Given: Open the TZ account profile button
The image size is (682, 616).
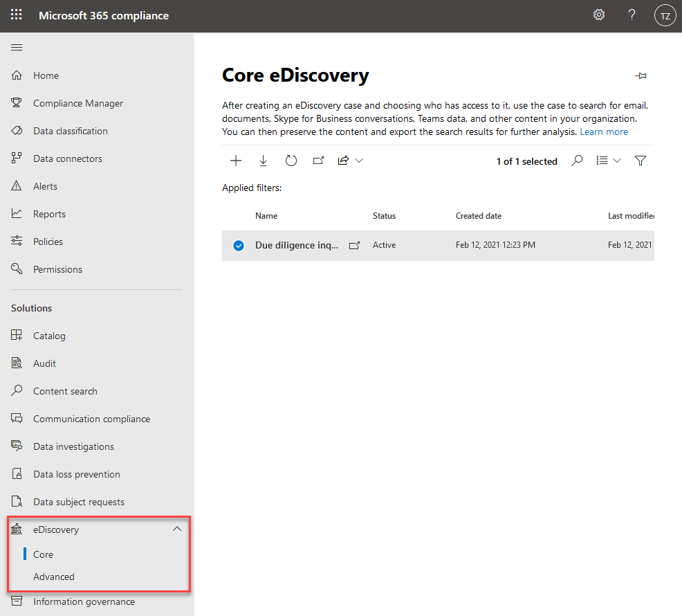Looking at the screenshot, I should tap(665, 16).
